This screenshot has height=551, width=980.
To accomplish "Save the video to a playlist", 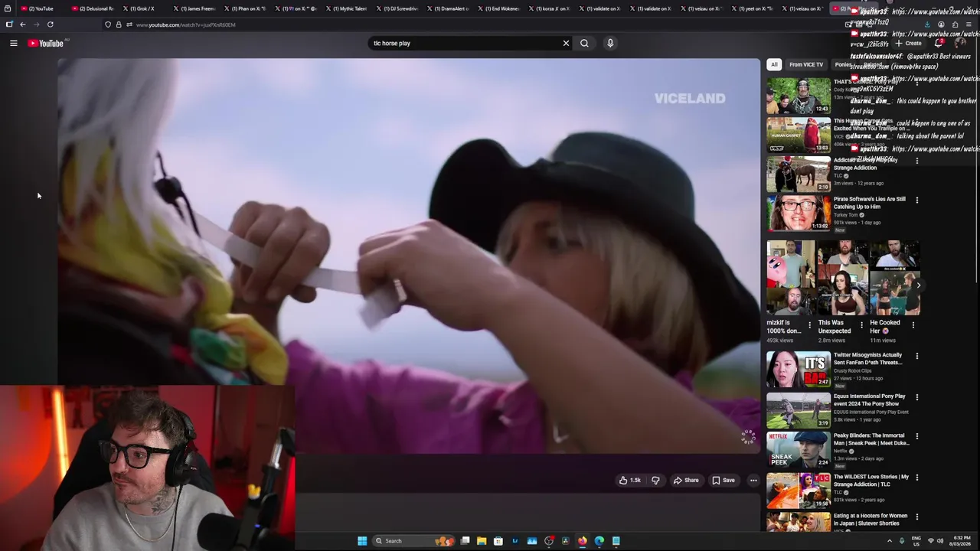I will (724, 481).
